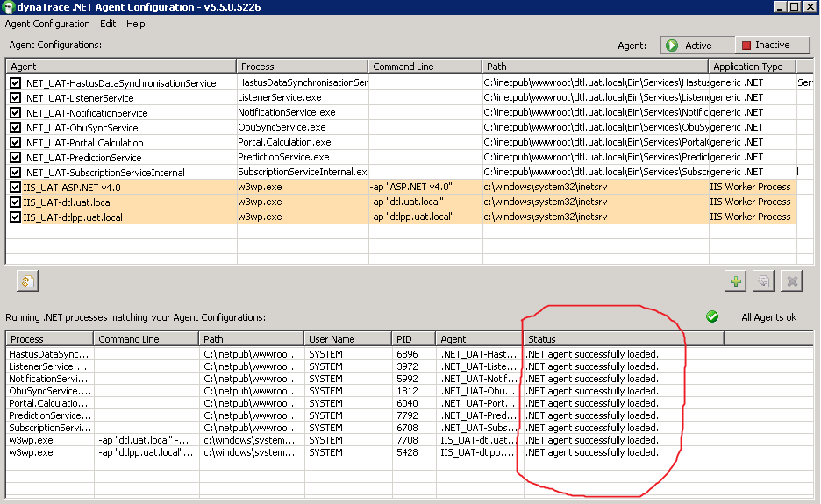Open the Agent Configuration menu
The height and width of the screenshot is (504, 821).
click(x=47, y=24)
